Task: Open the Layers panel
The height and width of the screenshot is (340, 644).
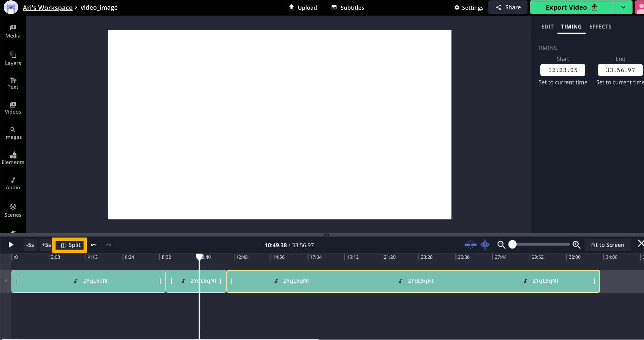Action: [x=13, y=59]
